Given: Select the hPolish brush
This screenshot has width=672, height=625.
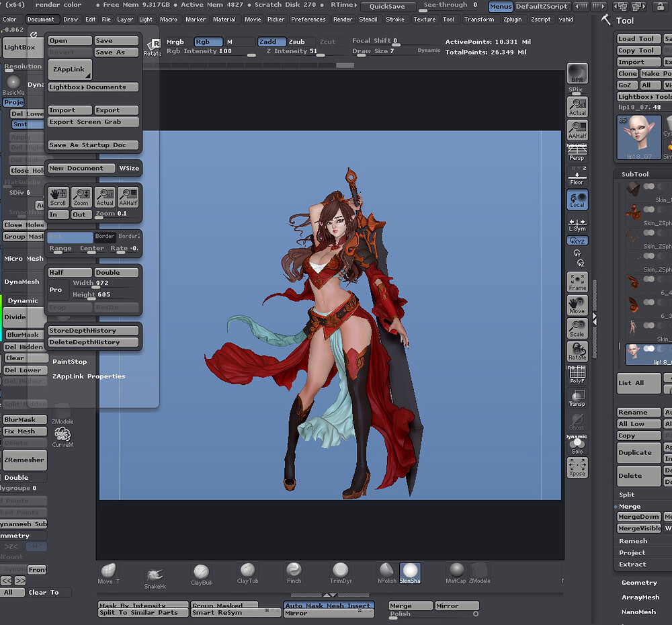Looking at the screenshot, I should 387,573.
